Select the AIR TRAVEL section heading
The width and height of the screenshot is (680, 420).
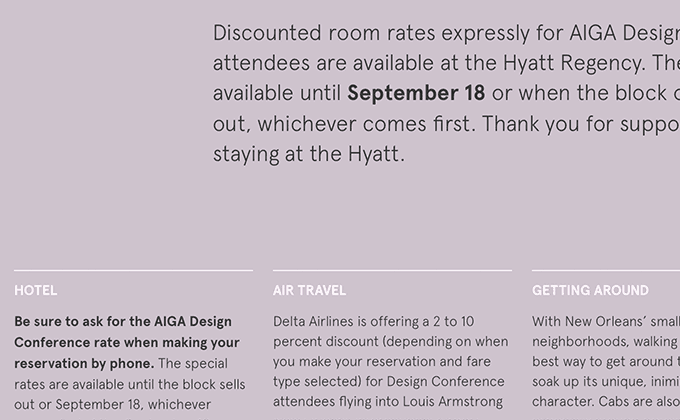(x=309, y=290)
